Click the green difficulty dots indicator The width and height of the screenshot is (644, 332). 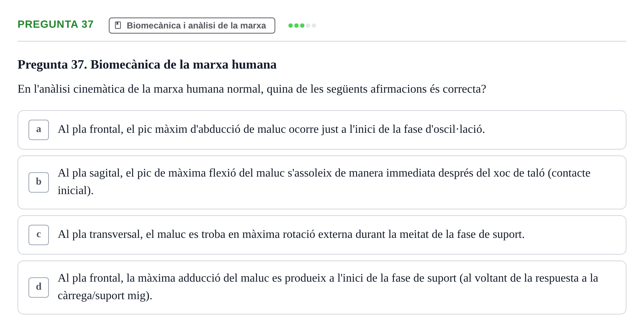click(302, 26)
